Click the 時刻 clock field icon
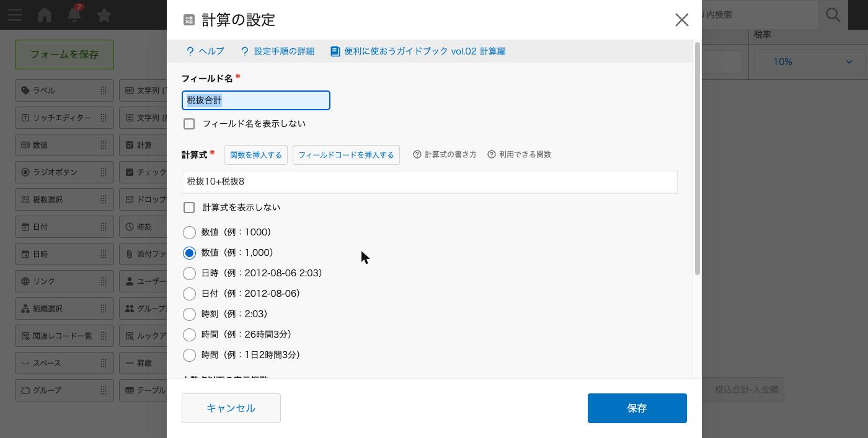The width and height of the screenshot is (868, 438). pos(130,227)
